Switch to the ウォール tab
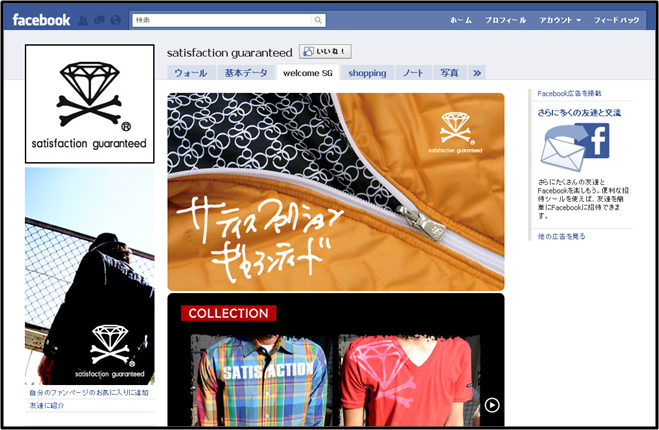This screenshot has width=659, height=430. tap(191, 73)
